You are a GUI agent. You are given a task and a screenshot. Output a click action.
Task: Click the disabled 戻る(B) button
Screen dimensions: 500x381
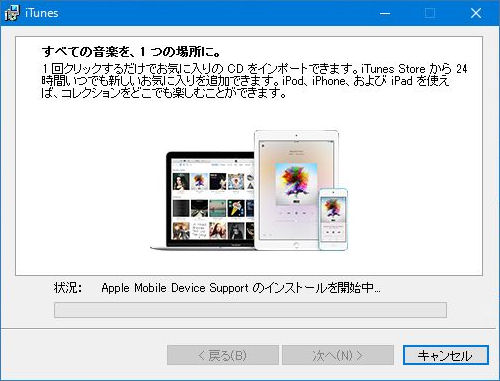point(223,355)
